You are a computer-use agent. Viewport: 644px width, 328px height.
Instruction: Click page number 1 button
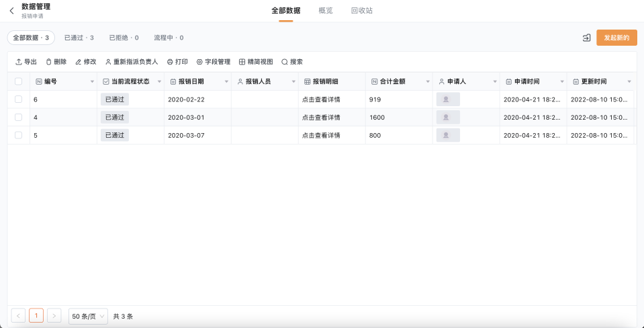coord(36,316)
